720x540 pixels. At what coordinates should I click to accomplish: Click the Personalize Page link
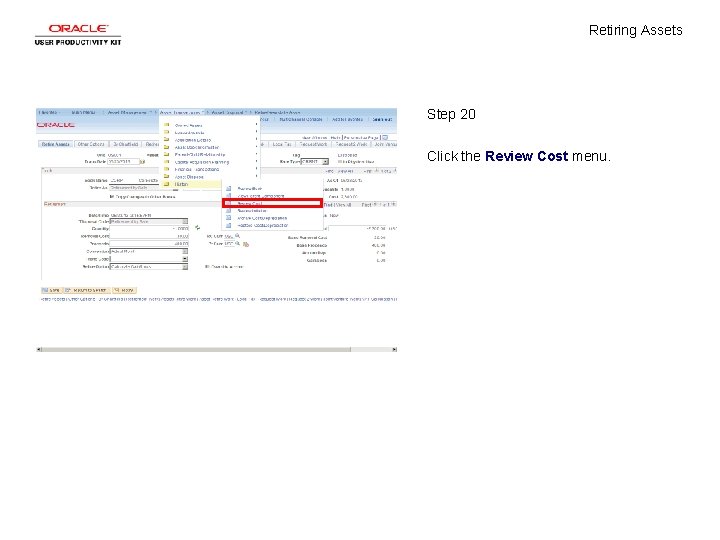[x=361, y=138]
